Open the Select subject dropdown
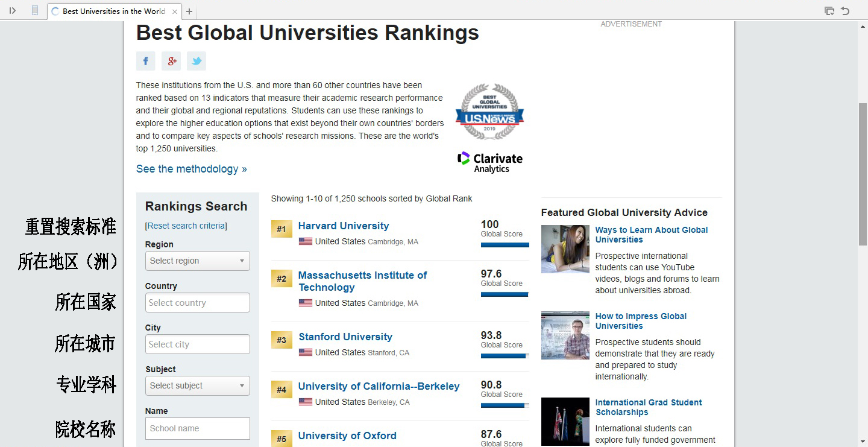Image resolution: width=868 pixels, height=447 pixels. [x=198, y=385]
